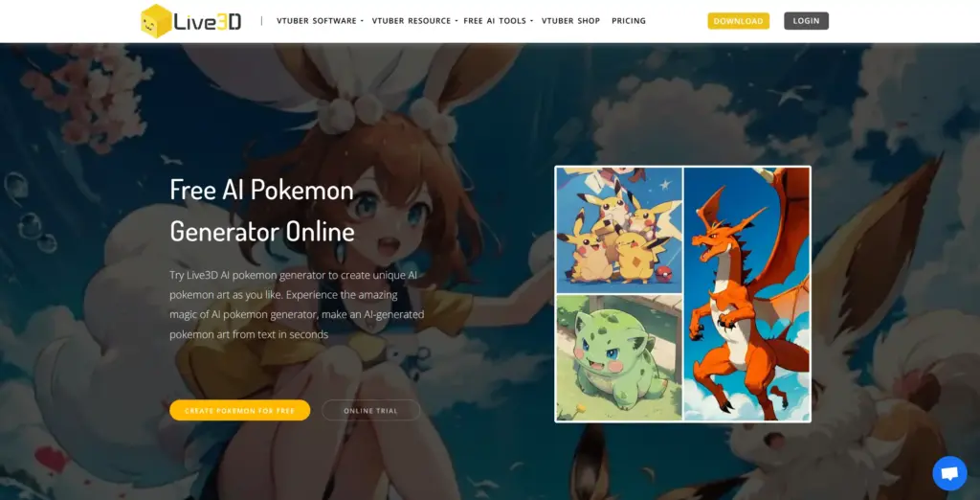Expand the VTUBER RESOURCE dropdown menu

click(414, 21)
